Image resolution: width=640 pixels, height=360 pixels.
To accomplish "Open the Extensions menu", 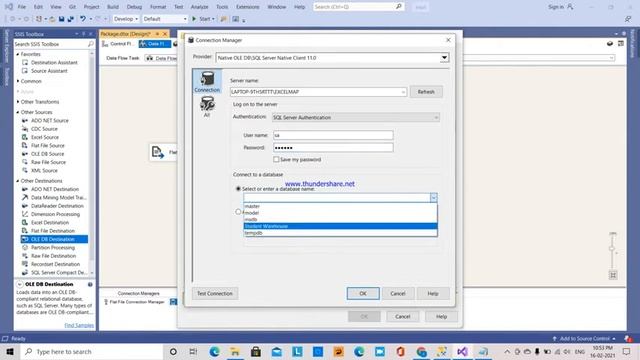I will pos(247,7).
